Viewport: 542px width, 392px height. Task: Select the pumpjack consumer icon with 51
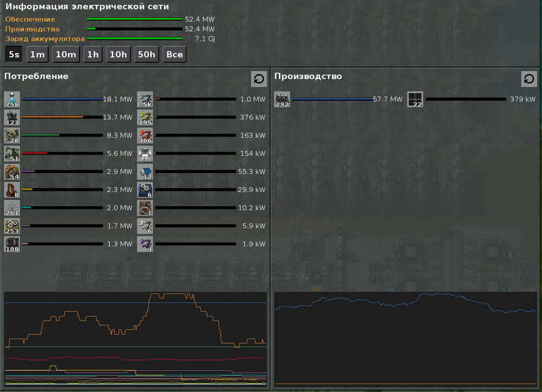12,154
